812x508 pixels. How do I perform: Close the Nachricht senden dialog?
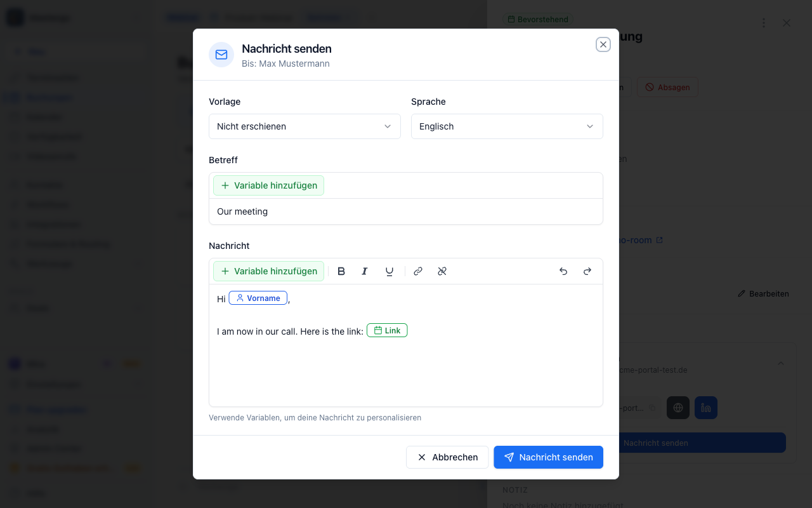[603, 44]
